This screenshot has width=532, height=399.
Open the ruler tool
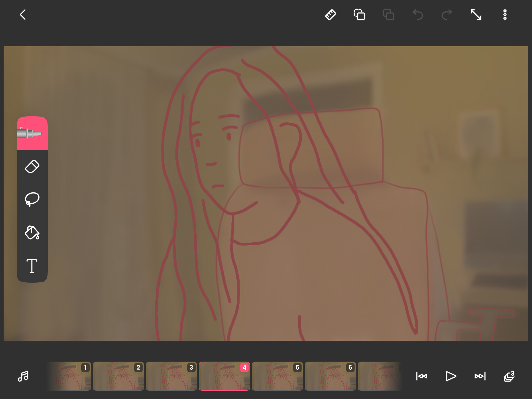click(330, 15)
